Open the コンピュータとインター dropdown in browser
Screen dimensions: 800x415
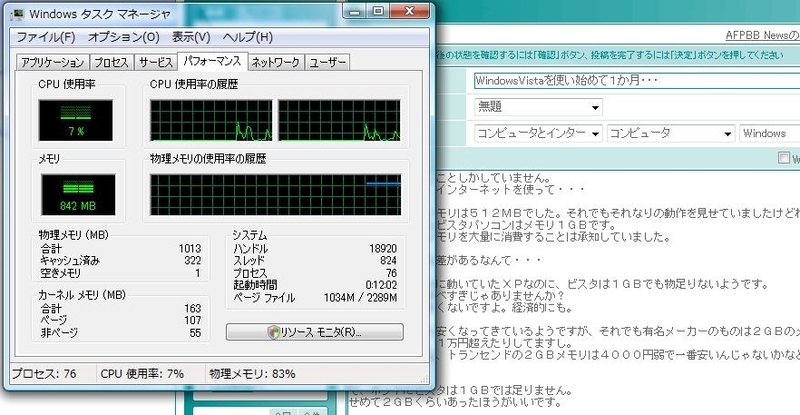[538, 133]
